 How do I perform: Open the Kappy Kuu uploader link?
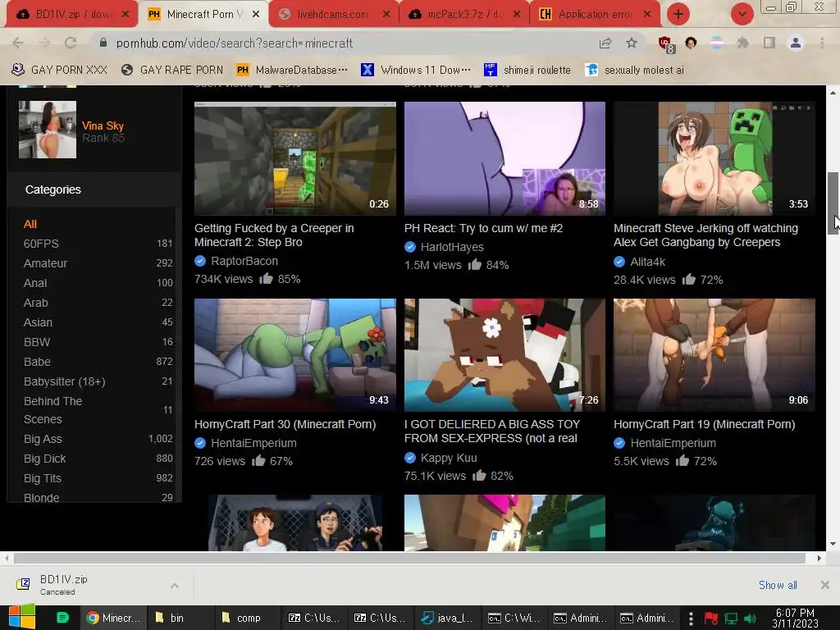point(449,458)
